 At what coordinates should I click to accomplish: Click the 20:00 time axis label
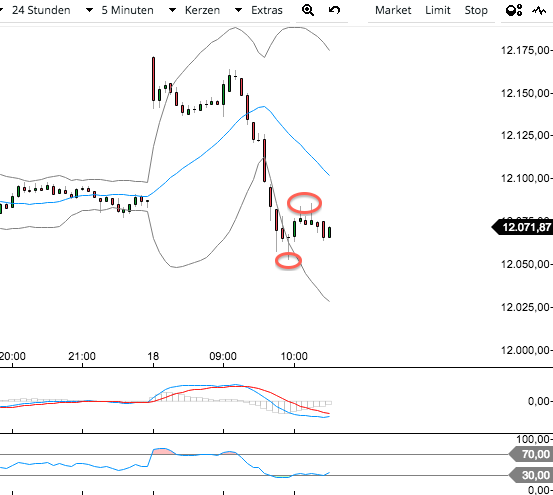[x=12, y=356]
